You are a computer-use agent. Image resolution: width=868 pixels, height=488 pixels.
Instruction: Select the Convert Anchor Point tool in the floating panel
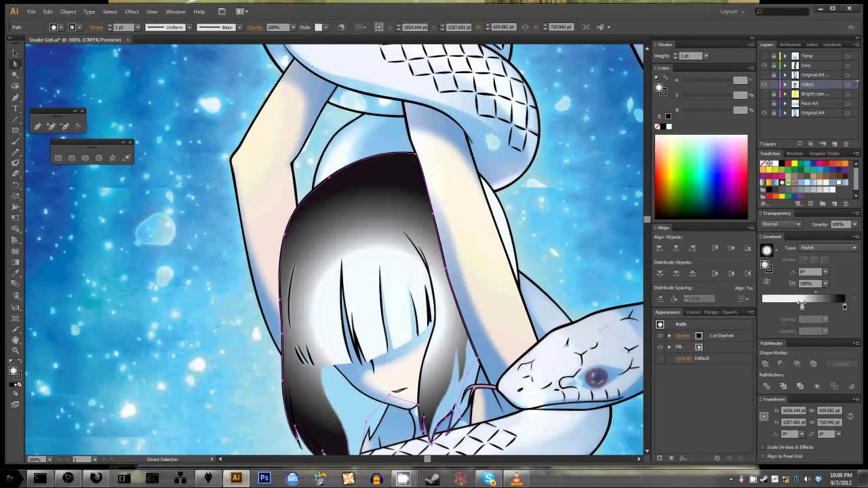(78, 126)
